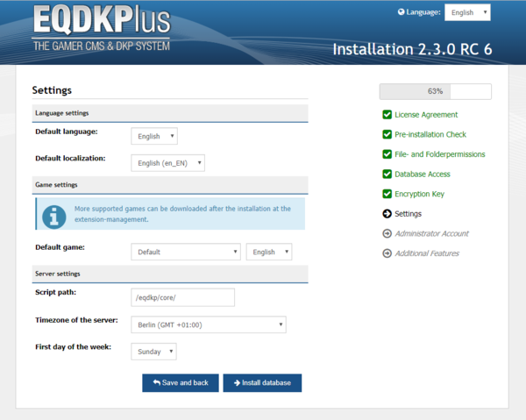The image size is (526, 420).
Task: Click the green checkmark for Encryption Key
Action: [x=387, y=194]
